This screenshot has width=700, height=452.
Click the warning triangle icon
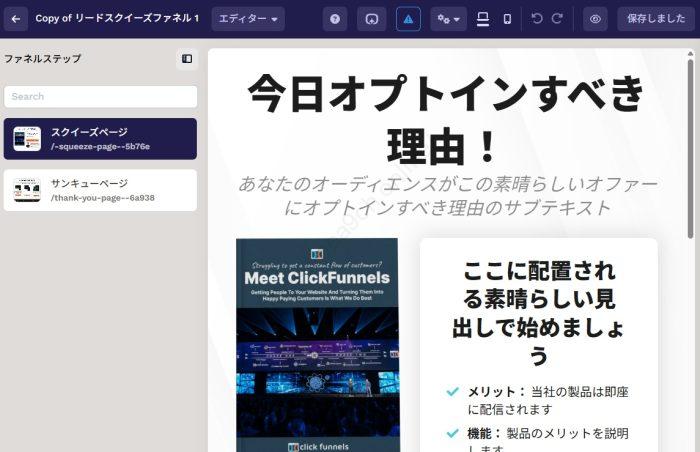[408, 19]
